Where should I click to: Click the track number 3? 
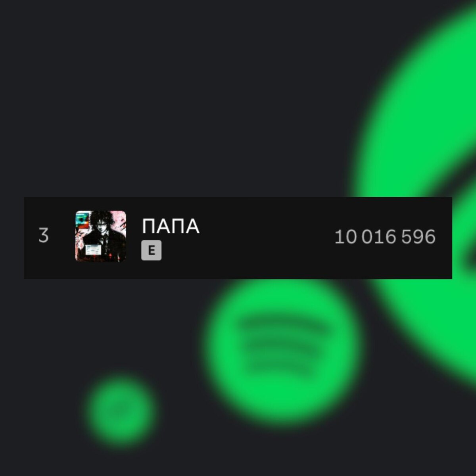pyautogui.click(x=44, y=236)
